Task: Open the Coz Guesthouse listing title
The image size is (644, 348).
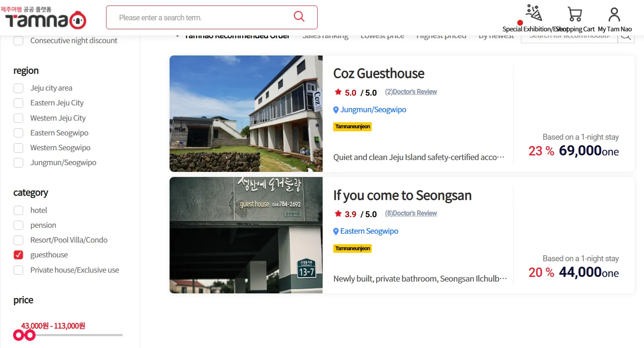Action: coord(379,74)
